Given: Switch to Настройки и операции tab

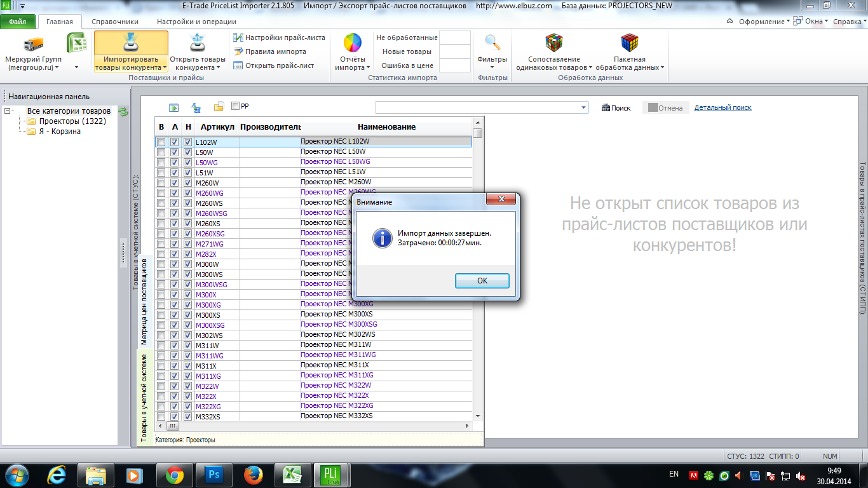Looking at the screenshot, I should pyautogui.click(x=196, y=22).
